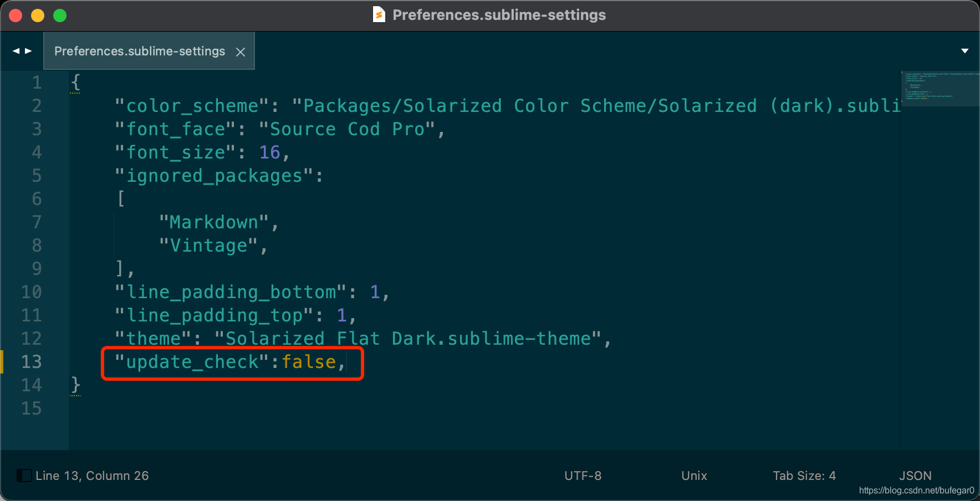Click the Line 13, Column 26 indicator
The height and width of the screenshot is (501, 980).
[92, 476]
